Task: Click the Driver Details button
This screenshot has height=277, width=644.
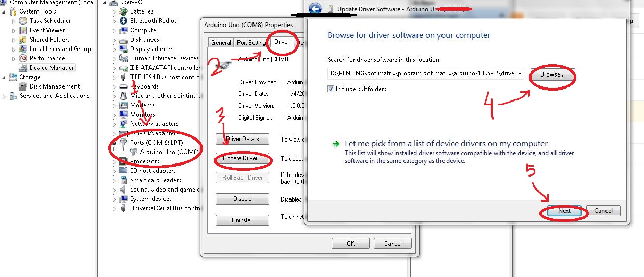Action: pyautogui.click(x=242, y=139)
